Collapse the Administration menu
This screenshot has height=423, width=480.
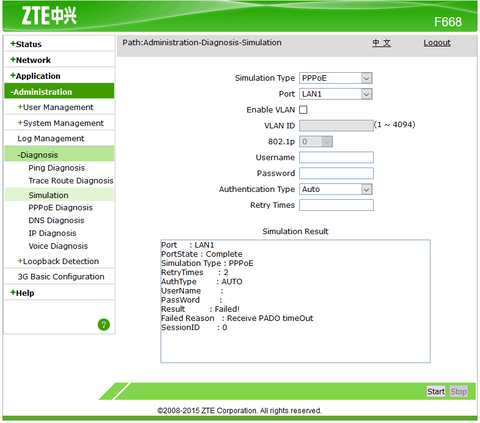(59, 92)
